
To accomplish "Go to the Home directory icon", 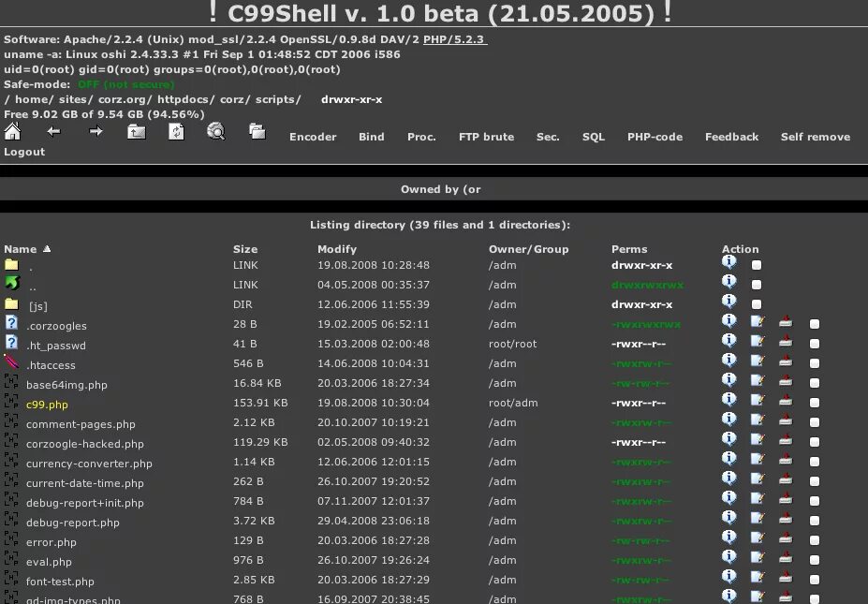I will pos(12,132).
